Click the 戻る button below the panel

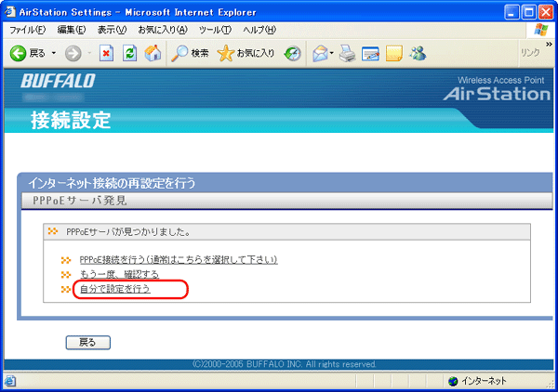pyautogui.click(x=88, y=343)
